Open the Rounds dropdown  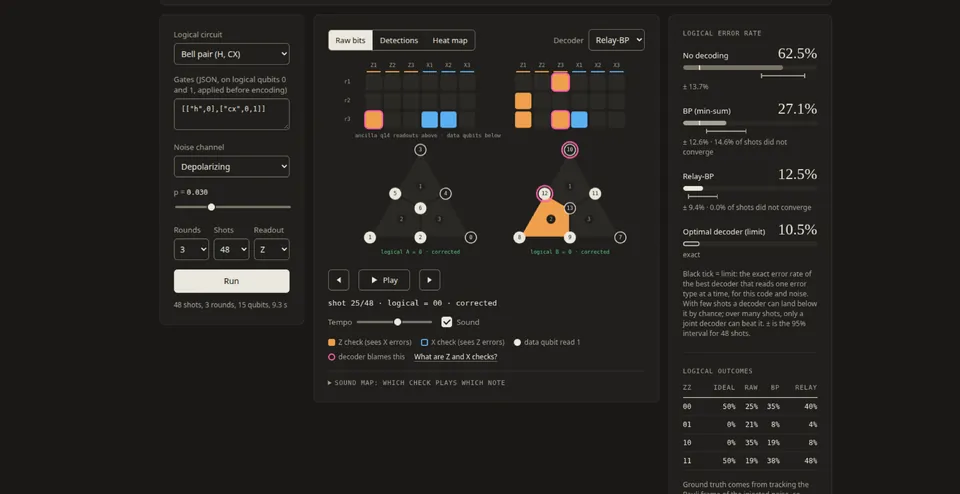pos(191,249)
